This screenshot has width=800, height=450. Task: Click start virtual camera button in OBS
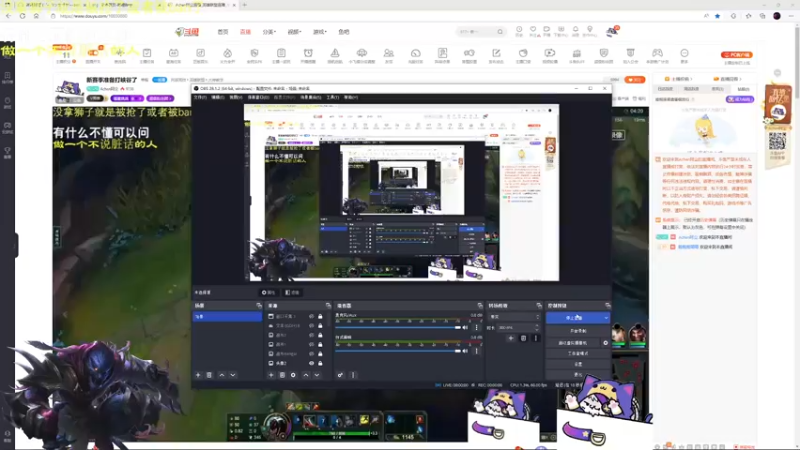point(573,343)
